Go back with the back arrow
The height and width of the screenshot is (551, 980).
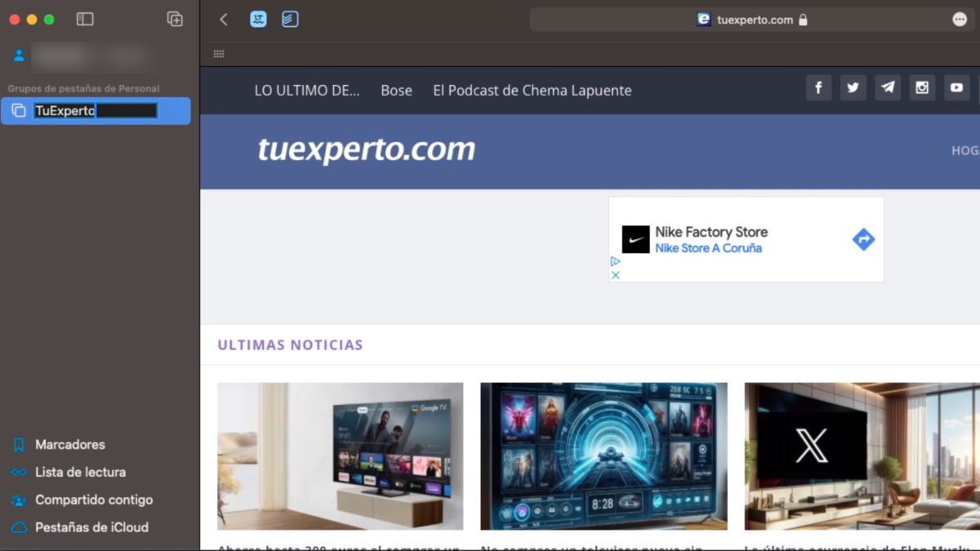coord(224,20)
